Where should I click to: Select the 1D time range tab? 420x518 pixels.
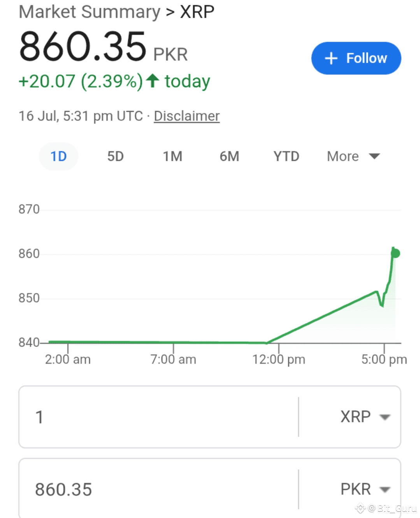pos(58,157)
